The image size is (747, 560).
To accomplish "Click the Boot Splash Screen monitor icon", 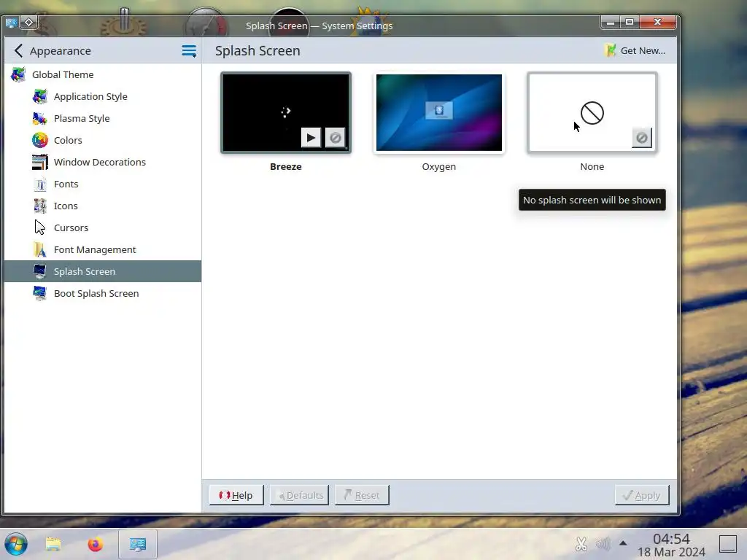I will click(x=40, y=293).
